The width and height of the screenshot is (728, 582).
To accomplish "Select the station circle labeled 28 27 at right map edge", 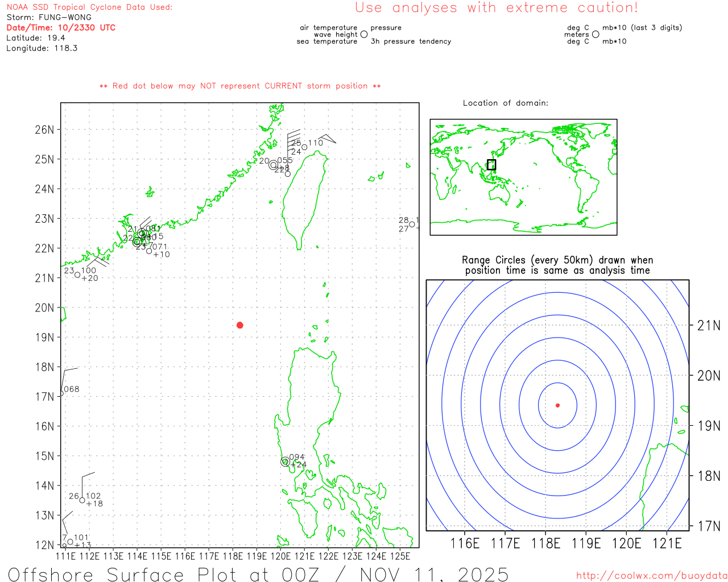I will coord(412,224).
